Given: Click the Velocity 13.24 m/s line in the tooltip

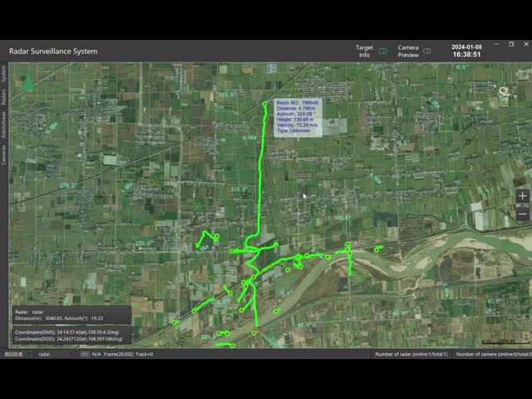Looking at the screenshot, I should pos(298,126).
